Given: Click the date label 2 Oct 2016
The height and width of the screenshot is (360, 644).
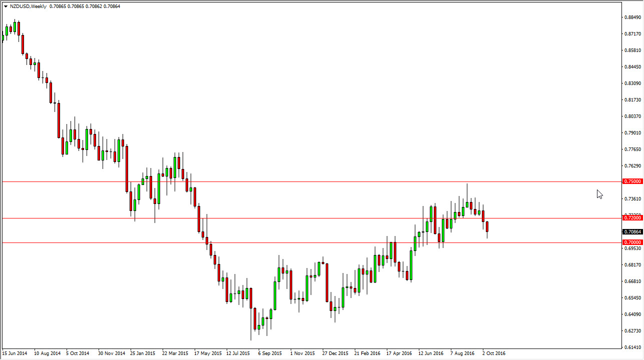Looking at the screenshot, I should click(x=493, y=352).
